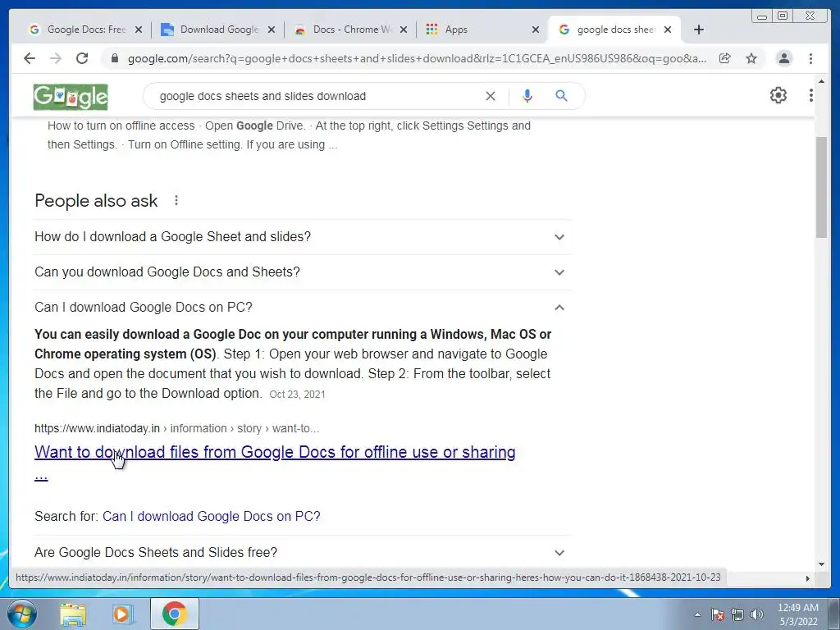Click Search for: Can I download Google Docs on PC
The width and height of the screenshot is (840, 630).
click(211, 517)
